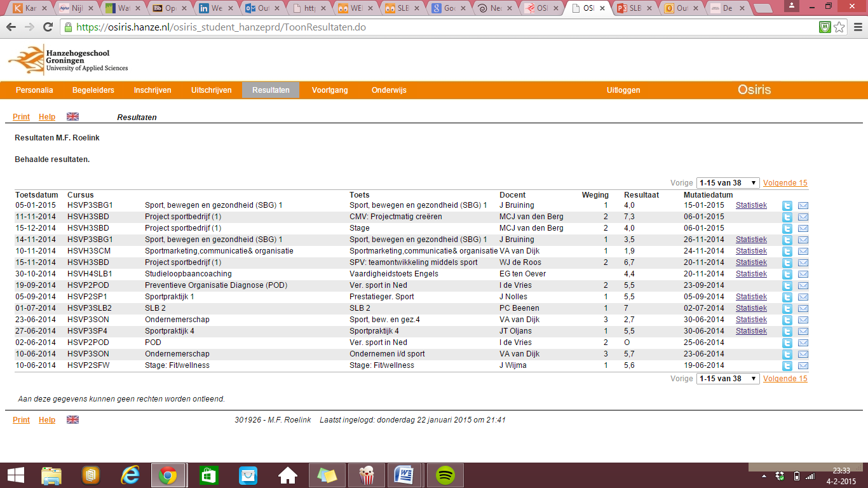Reload the page with refresh icon
The width and height of the screenshot is (868, 488).
click(x=48, y=27)
